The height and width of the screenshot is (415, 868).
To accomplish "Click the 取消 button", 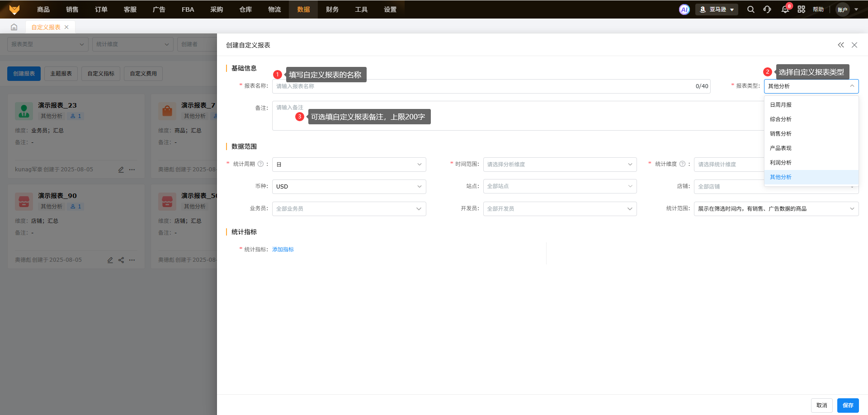I will [822, 406].
